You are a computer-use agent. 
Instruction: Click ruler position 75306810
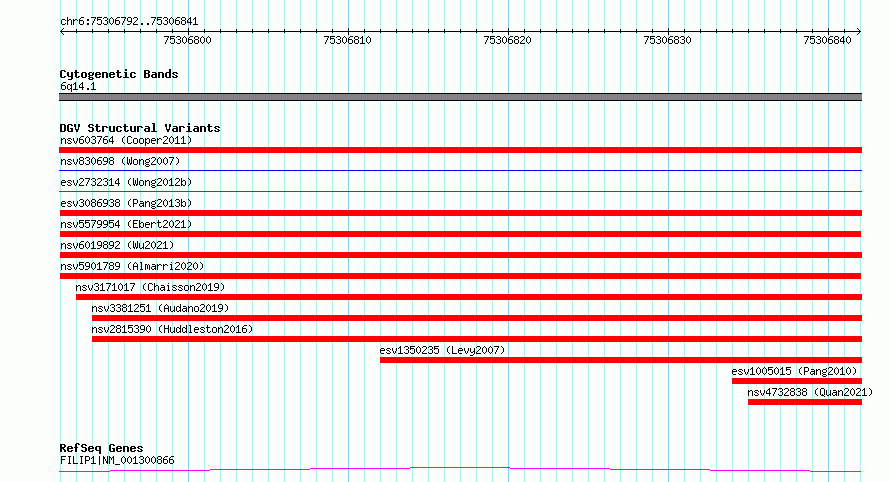click(347, 40)
